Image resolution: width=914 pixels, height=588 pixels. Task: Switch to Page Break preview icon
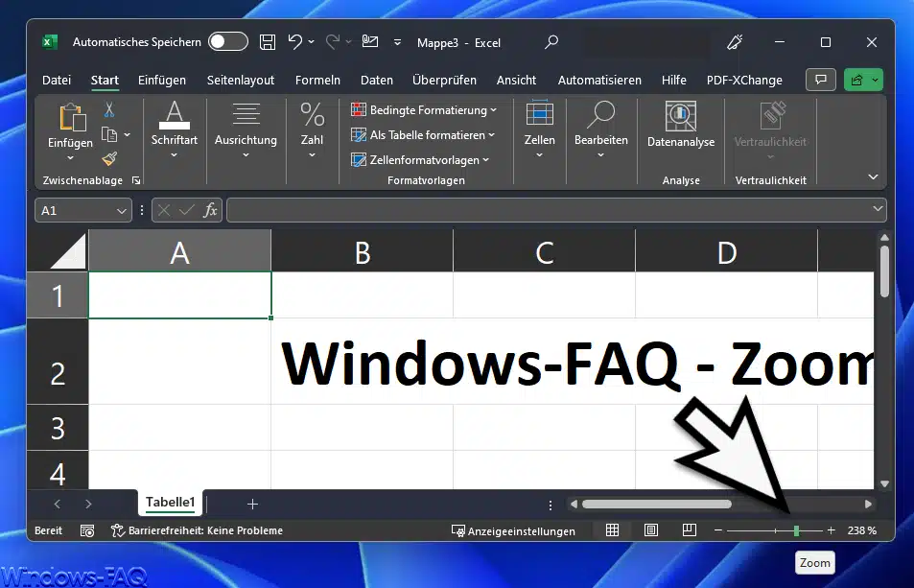coord(689,529)
